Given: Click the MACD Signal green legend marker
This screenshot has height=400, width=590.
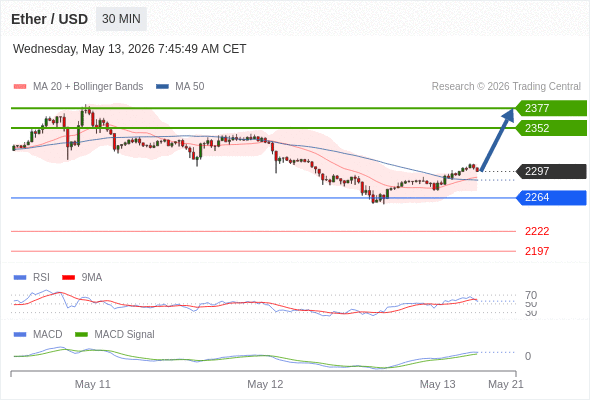Looking at the screenshot, I should point(81,335).
